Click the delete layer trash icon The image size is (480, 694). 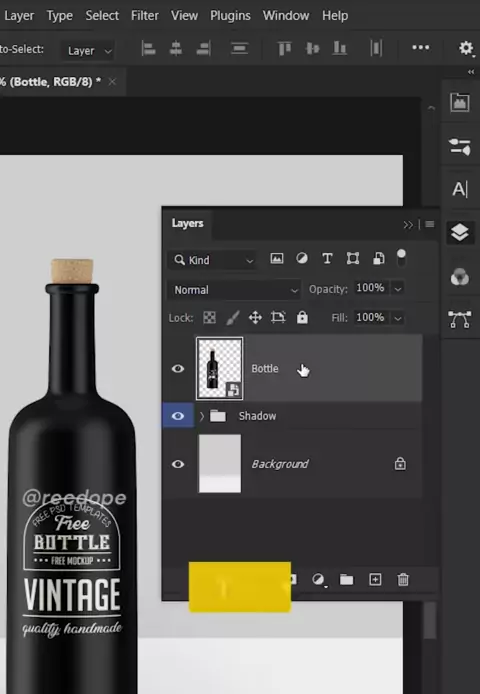(x=403, y=579)
